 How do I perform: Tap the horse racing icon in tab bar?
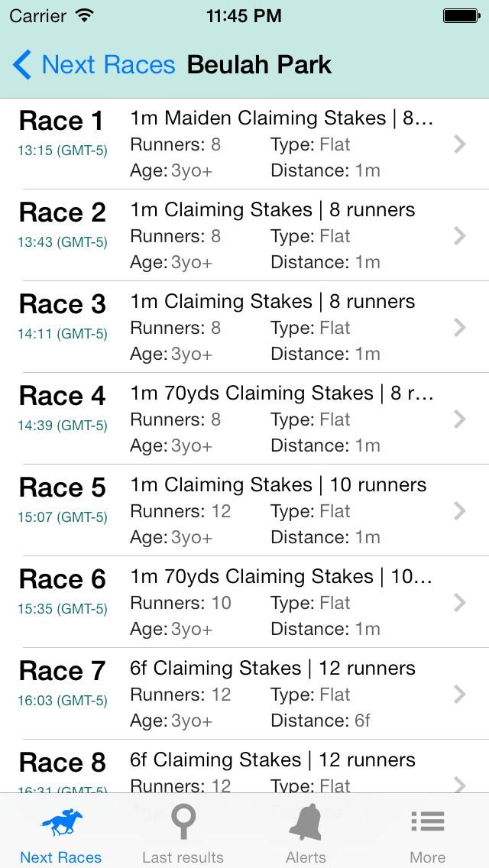[x=61, y=824]
